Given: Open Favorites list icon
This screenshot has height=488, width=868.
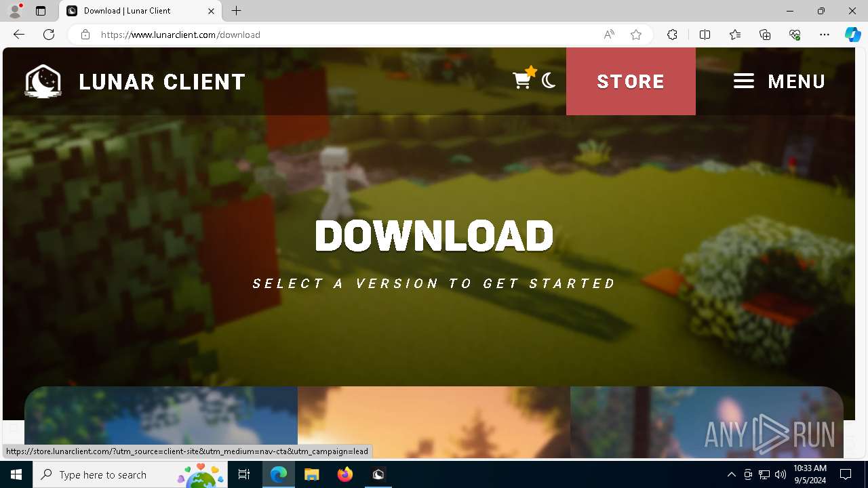Looking at the screenshot, I should pos(735,35).
